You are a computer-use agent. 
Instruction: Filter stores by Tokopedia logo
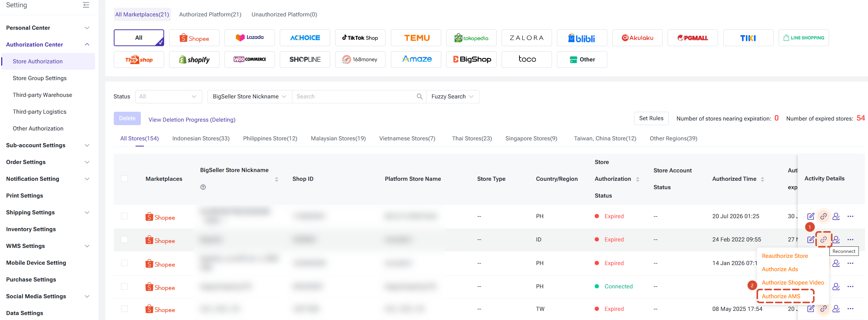pos(471,38)
